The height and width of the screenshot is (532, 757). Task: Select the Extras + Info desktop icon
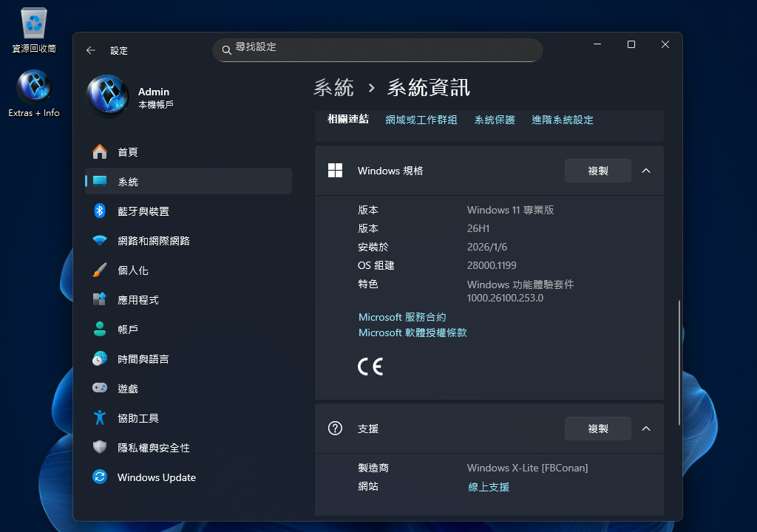[34, 94]
